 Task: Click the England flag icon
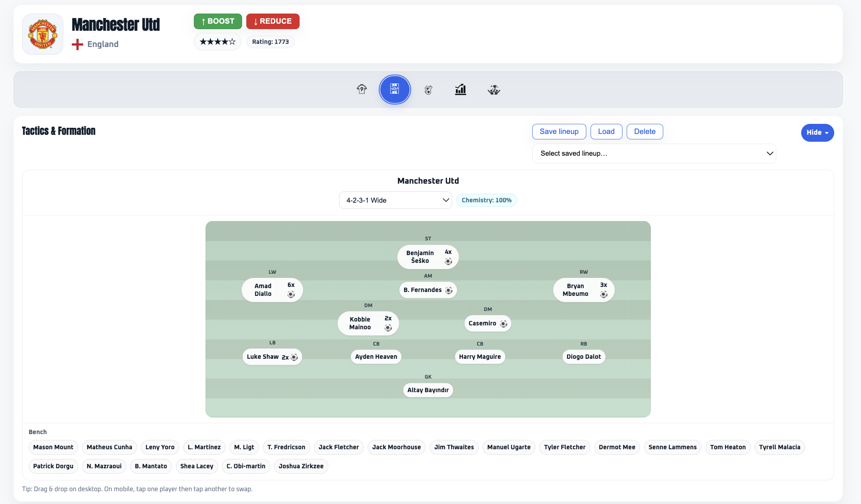(77, 44)
